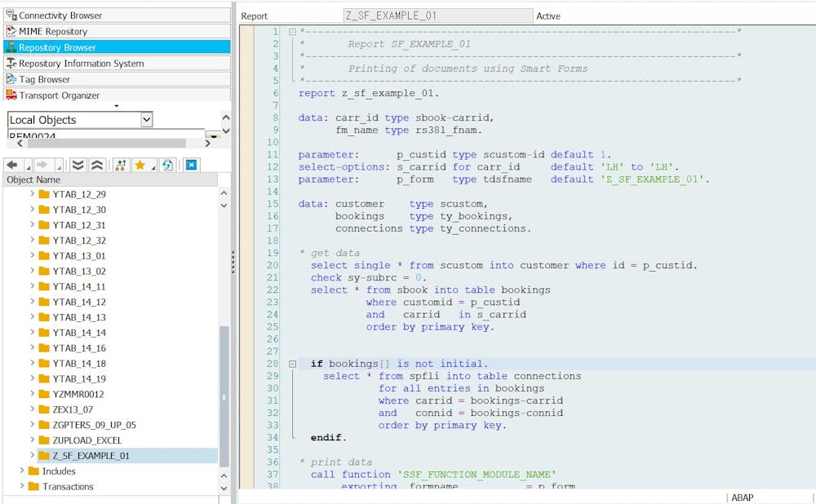Open the Transport Organizer
The width and height of the screenshot is (816, 504).
pyautogui.click(x=59, y=95)
